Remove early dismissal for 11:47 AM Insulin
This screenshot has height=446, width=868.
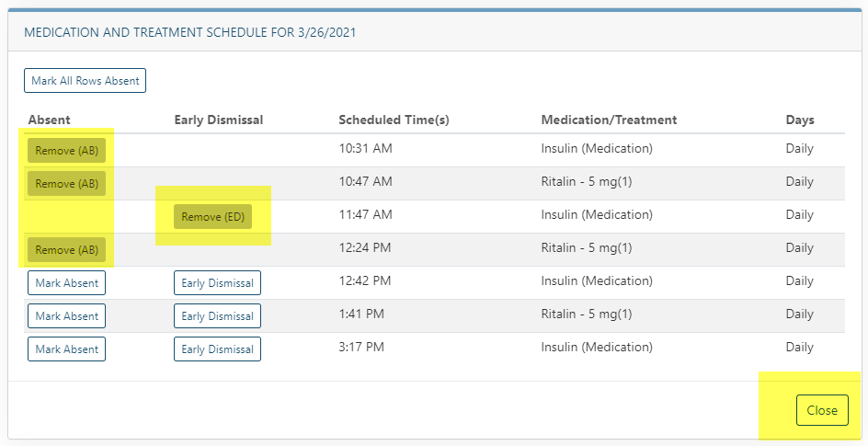(x=212, y=217)
